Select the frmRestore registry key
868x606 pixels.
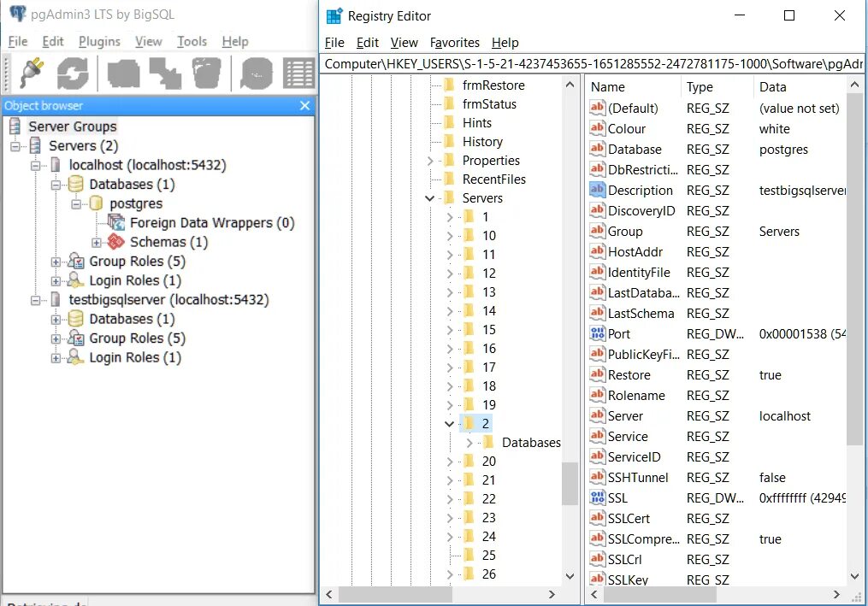pyautogui.click(x=493, y=85)
